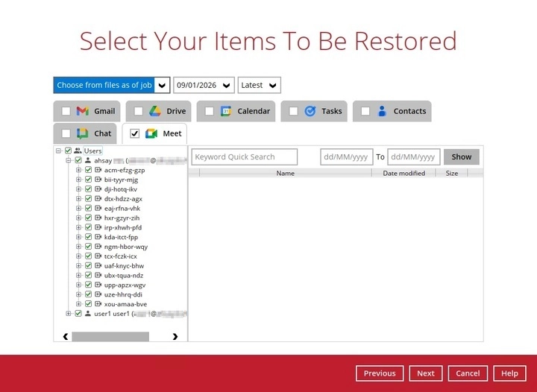
Task: Click the Contacts person icon
Action: click(x=382, y=111)
